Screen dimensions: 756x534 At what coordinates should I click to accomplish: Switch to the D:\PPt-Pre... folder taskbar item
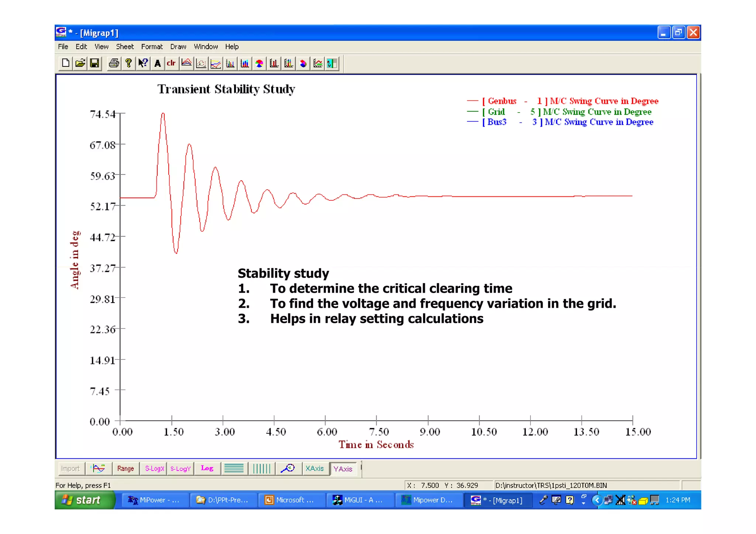click(223, 500)
